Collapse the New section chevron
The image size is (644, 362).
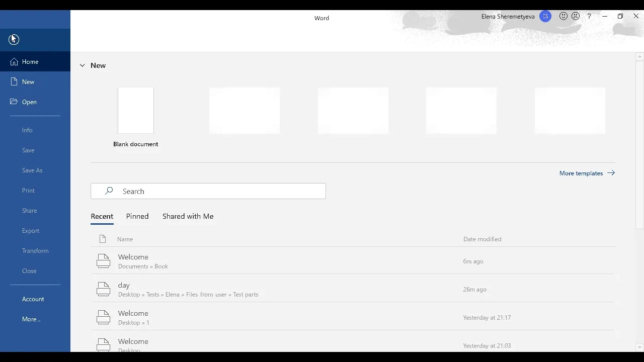click(x=82, y=65)
